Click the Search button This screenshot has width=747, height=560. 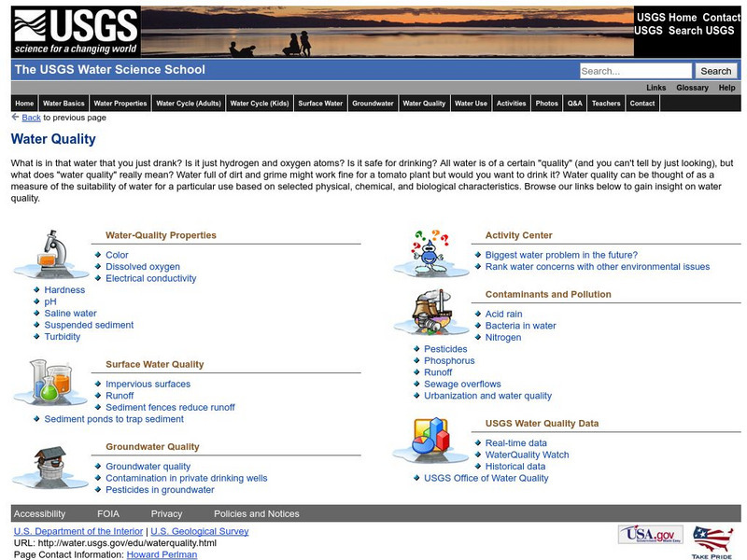715,71
